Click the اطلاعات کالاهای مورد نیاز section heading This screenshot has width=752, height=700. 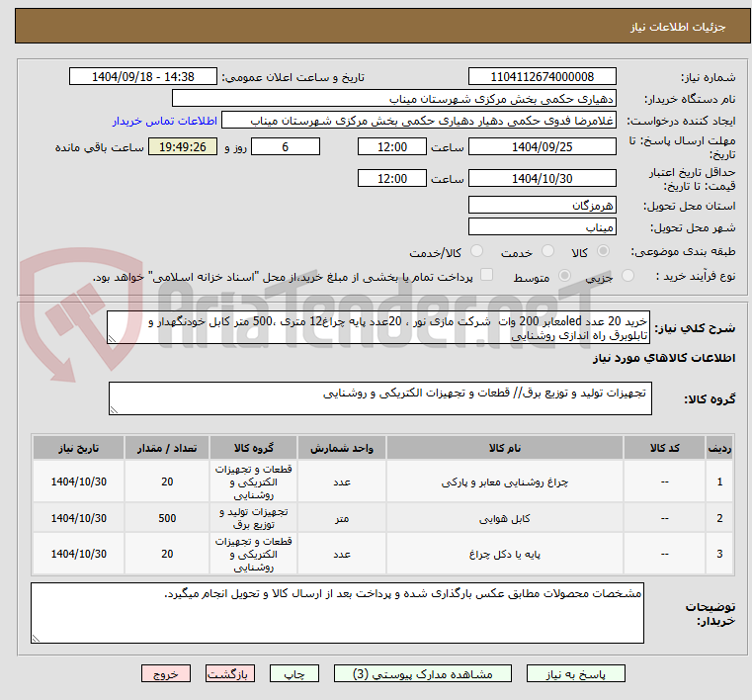664,358
